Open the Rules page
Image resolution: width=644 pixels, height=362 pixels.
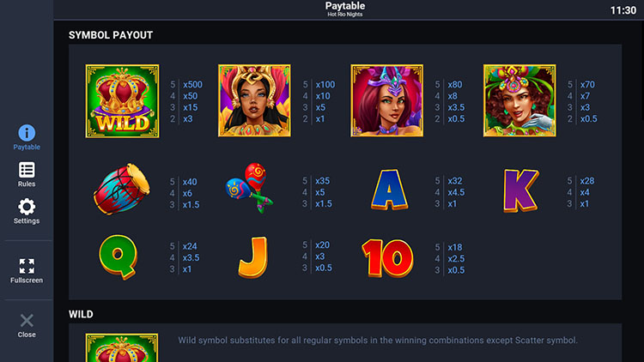coord(27,174)
